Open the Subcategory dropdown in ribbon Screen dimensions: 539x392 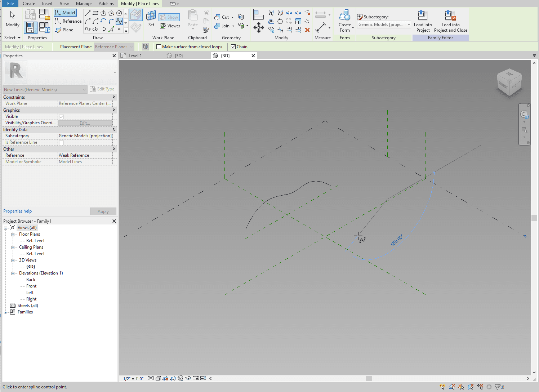tap(409, 24)
